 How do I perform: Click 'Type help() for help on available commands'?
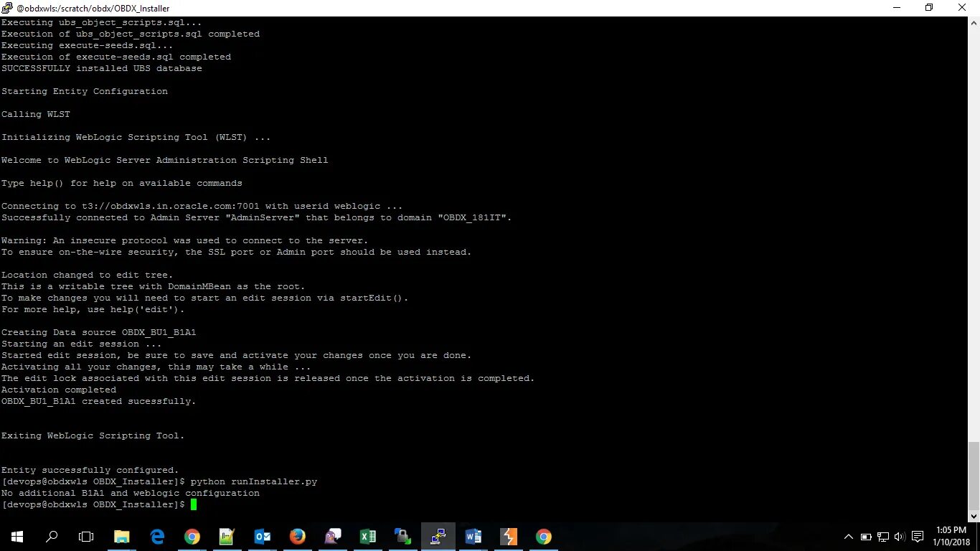tap(121, 183)
